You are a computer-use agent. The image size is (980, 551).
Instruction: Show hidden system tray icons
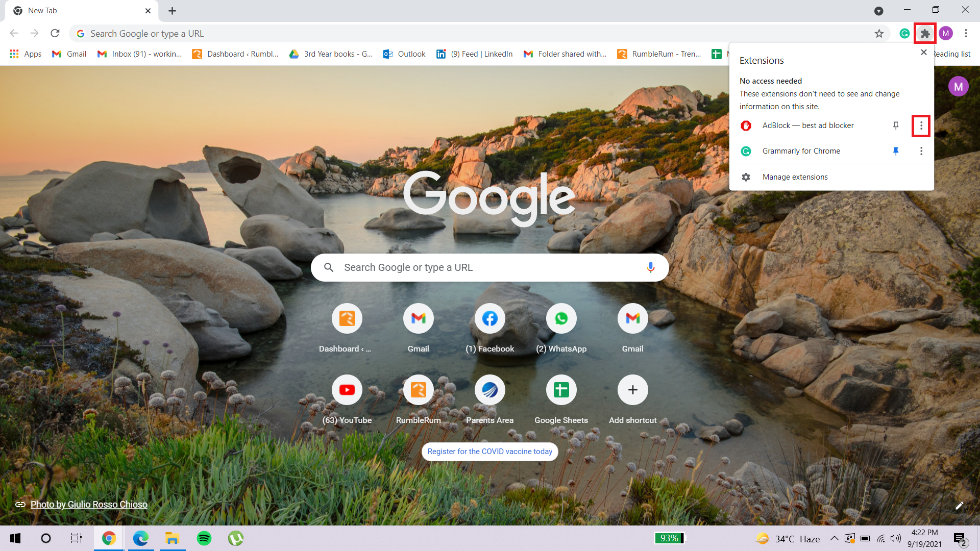(x=834, y=538)
